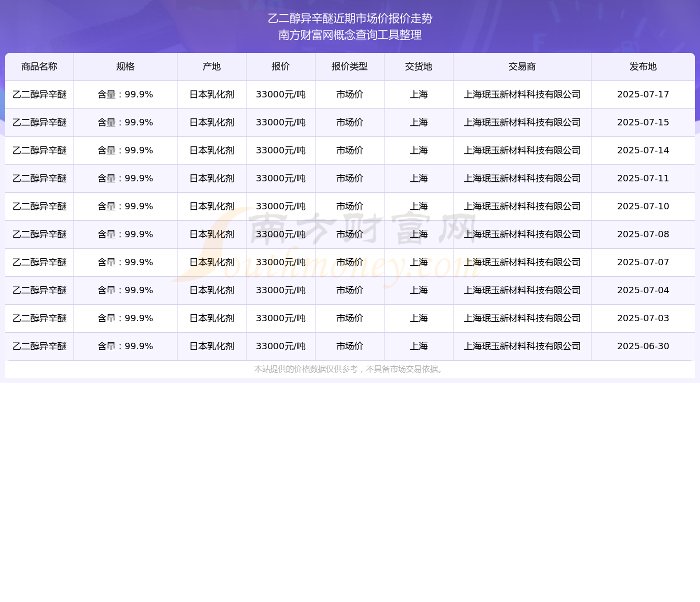700x602 pixels.
Task: Click the subtitle 南方财富网概念查询工具整理
Action: pyautogui.click(x=350, y=35)
